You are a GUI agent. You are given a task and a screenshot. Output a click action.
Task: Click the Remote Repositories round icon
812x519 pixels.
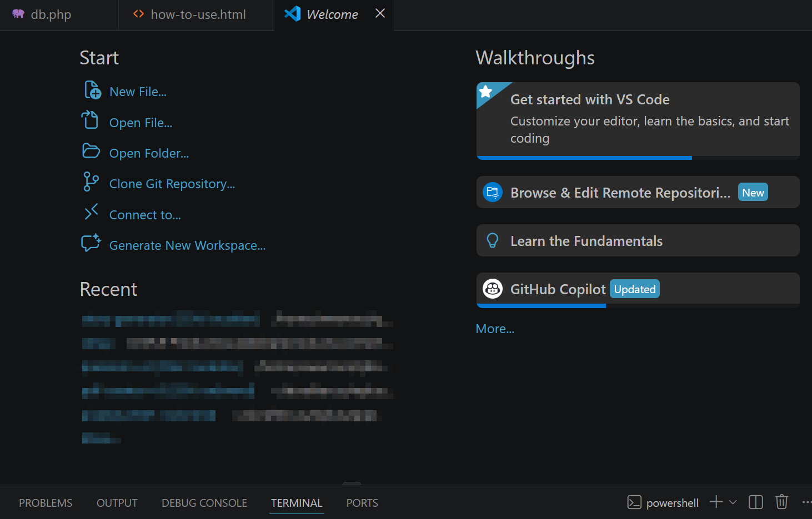[x=493, y=192]
